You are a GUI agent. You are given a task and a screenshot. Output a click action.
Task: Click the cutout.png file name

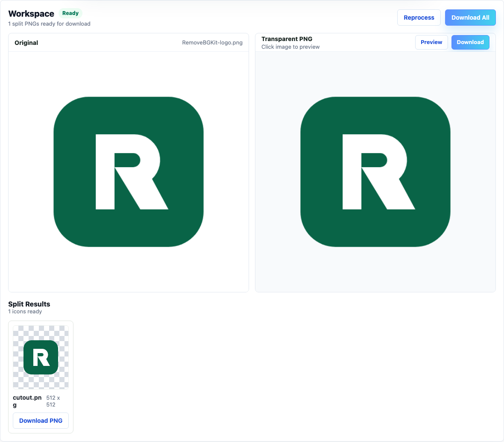pyautogui.click(x=27, y=401)
